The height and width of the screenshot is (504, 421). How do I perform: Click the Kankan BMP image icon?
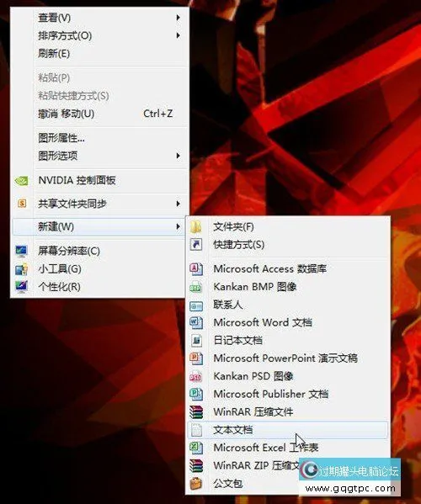tap(196, 287)
